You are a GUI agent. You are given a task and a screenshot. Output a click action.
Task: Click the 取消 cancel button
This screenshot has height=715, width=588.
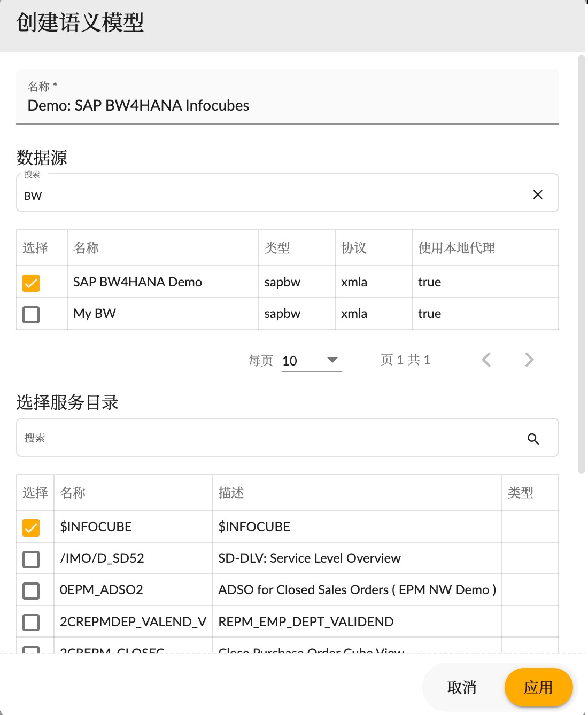462,688
